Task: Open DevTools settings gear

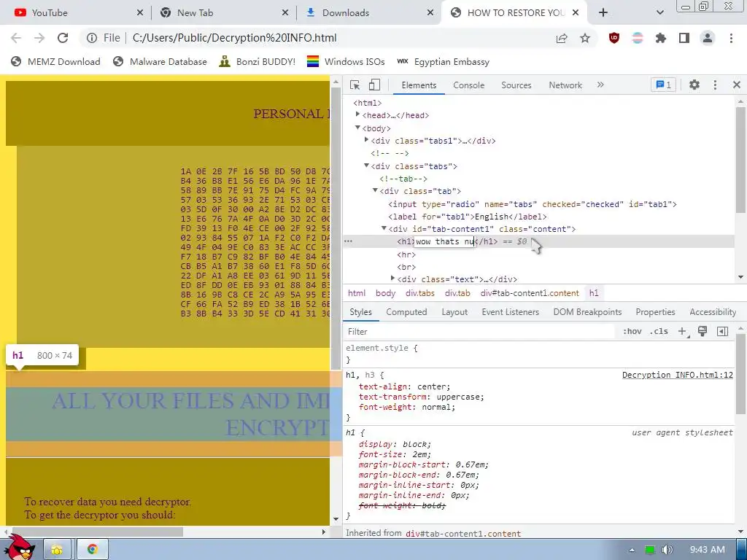Action: 694,85
